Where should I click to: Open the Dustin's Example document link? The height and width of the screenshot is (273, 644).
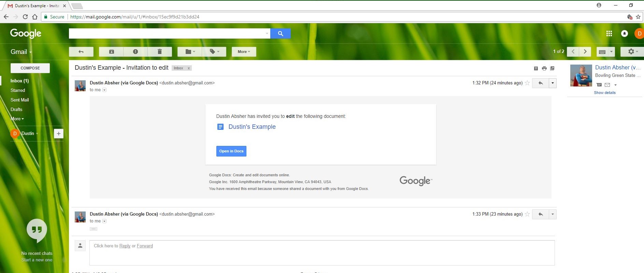click(x=252, y=127)
